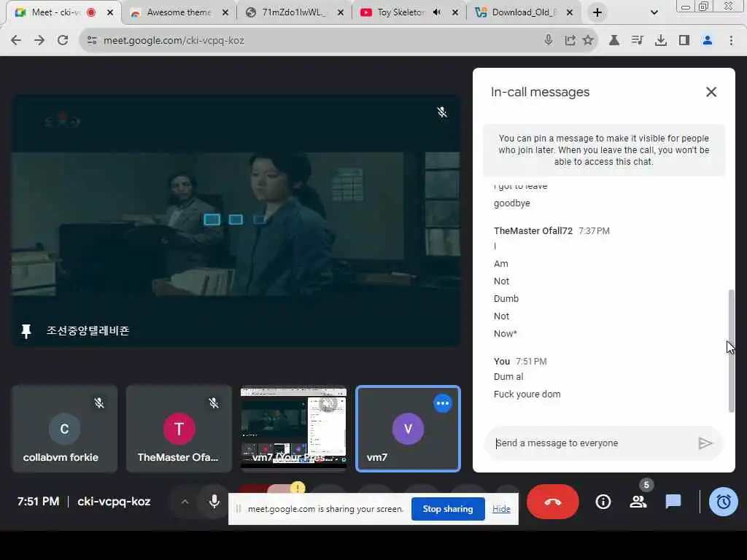The image size is (747, 560).
Task: Open the media controls icon in toolbar
Action: [x=637, y=41]
